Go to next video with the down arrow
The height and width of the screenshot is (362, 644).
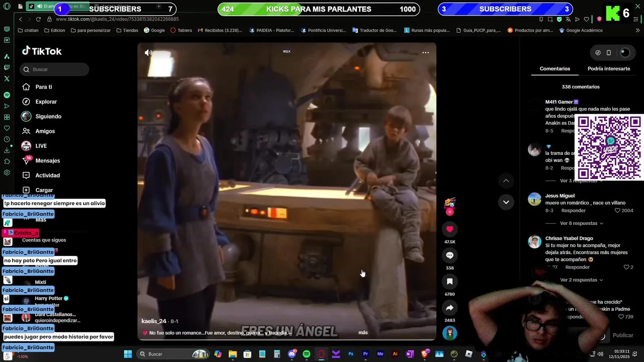point(506,202)
